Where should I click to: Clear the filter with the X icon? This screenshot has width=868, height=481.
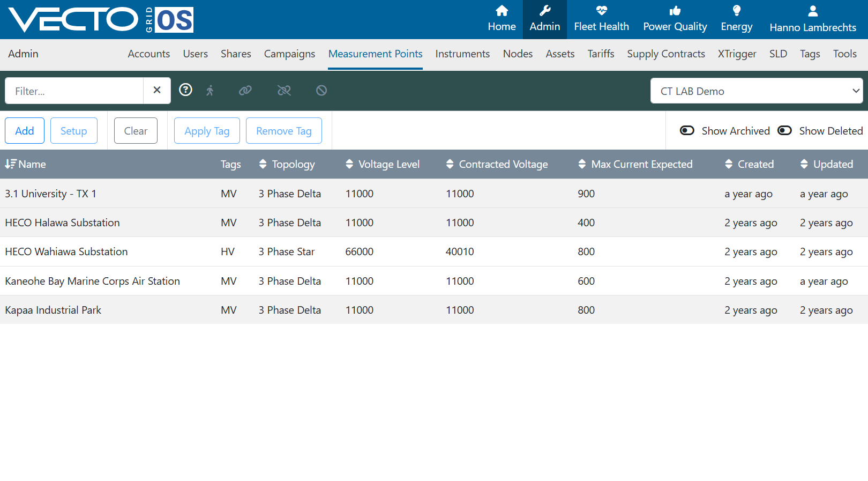pos(157,90)
